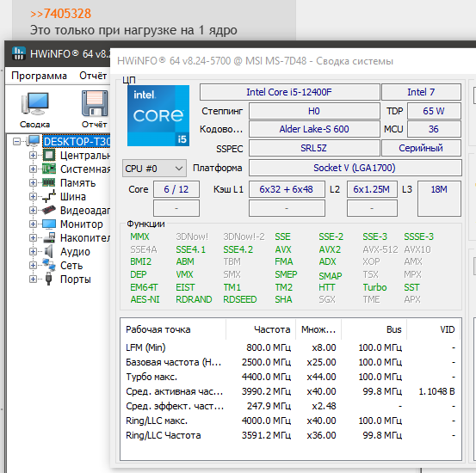476x473 pixels.
Task: Select the Видеоадаптер graphics card icon
Action: (x=49, y=210)
